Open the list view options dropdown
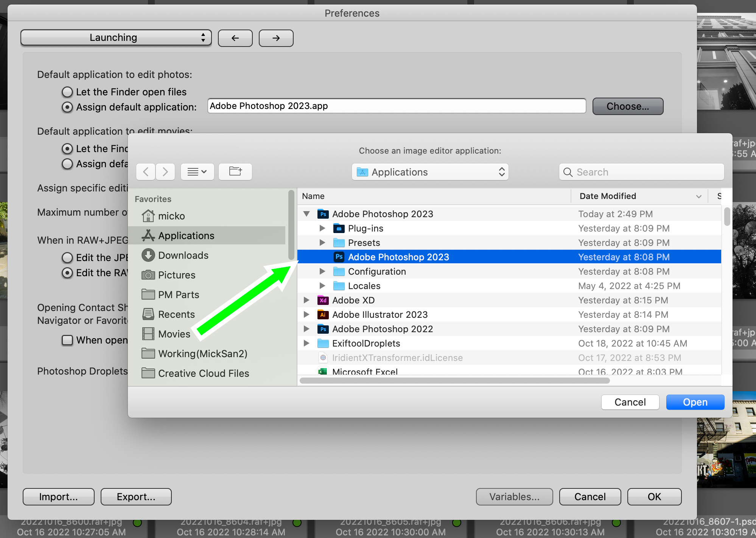The image size is (756, 538). pos(197,172)
